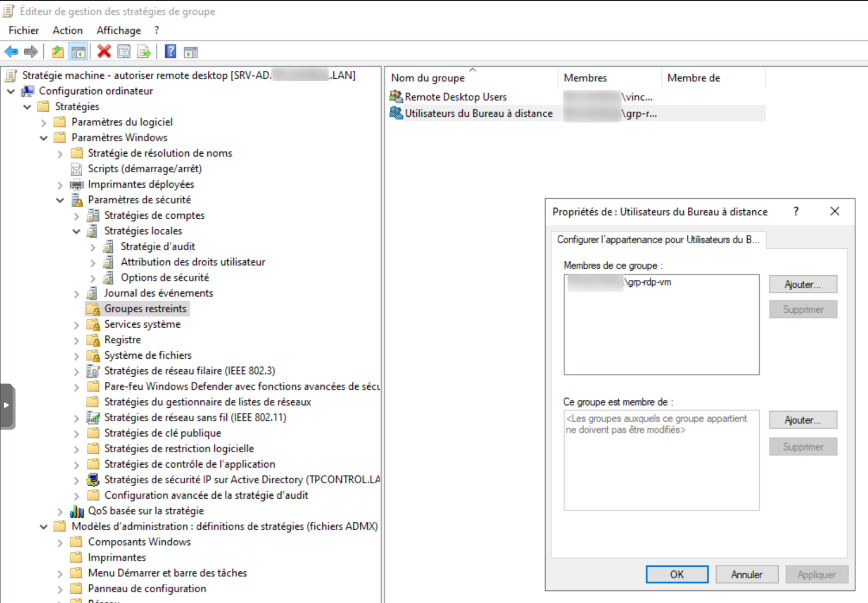
Task: Collapse the Stratégies locales node
Action: (77, 232)
